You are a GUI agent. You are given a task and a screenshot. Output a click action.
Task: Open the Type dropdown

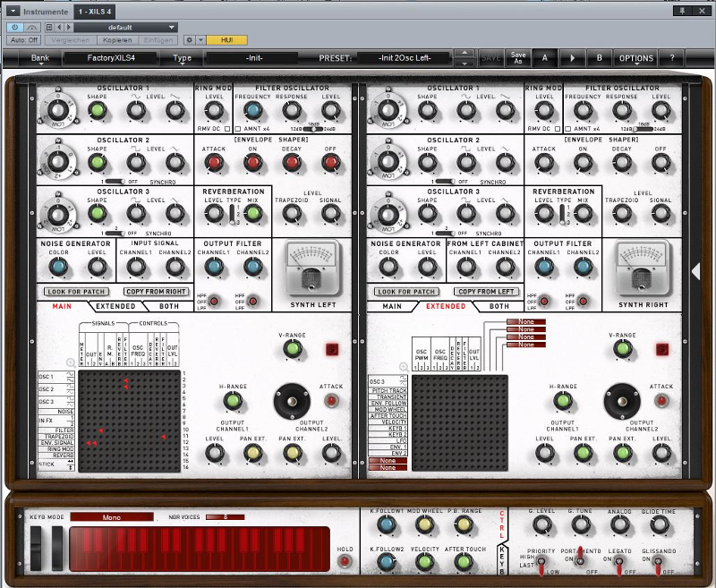[182, 58]
